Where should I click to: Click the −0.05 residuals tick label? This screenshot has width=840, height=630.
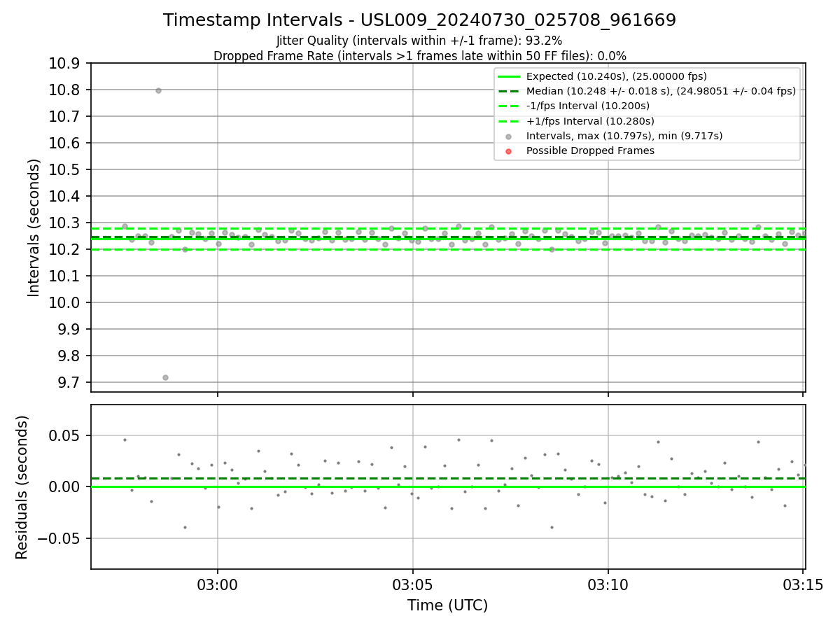pyautogui.click(x=60, y=538)
